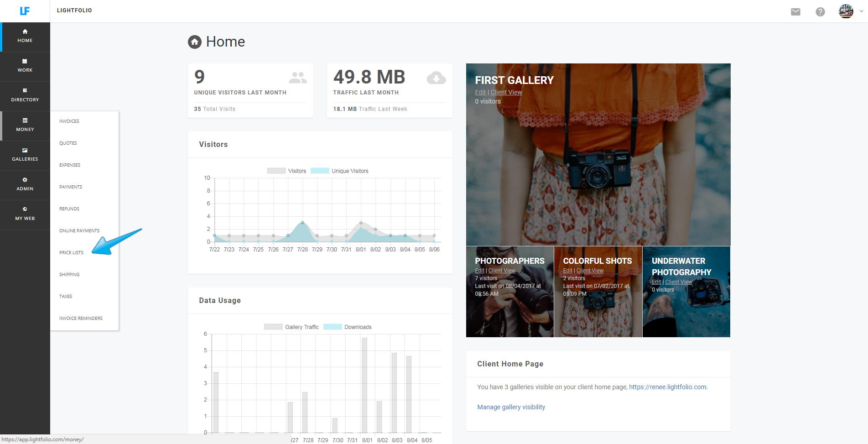
Task: Click the LIGHTFOLIO header title
Action: [x=74, y=10]
